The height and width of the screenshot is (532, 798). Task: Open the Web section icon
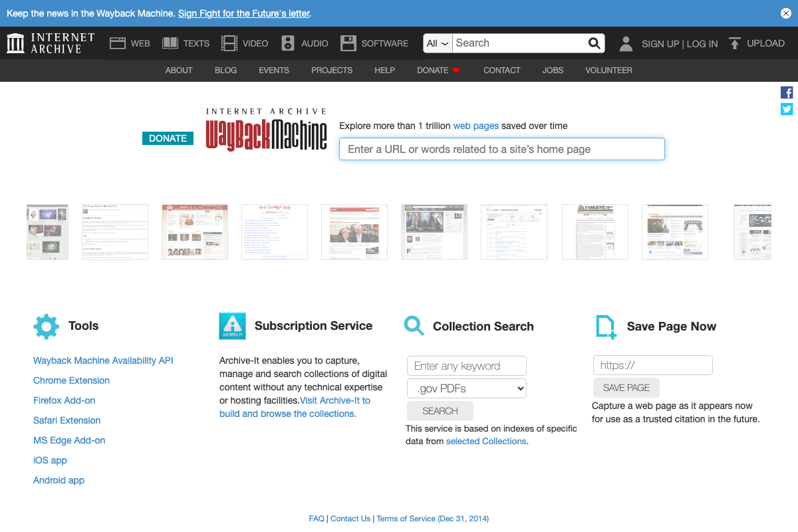pyautogui.click(x=118, y=43)
